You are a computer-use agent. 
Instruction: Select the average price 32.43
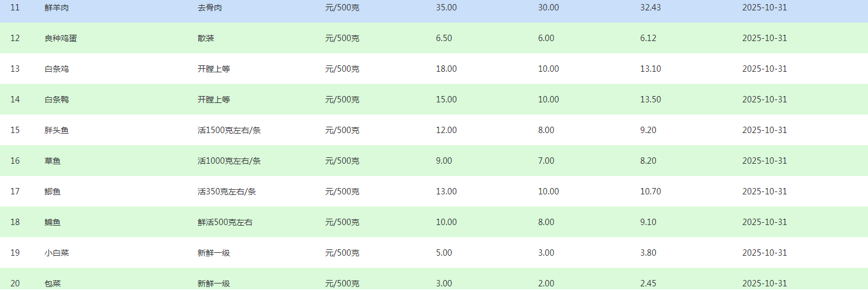tap(651, 8)
